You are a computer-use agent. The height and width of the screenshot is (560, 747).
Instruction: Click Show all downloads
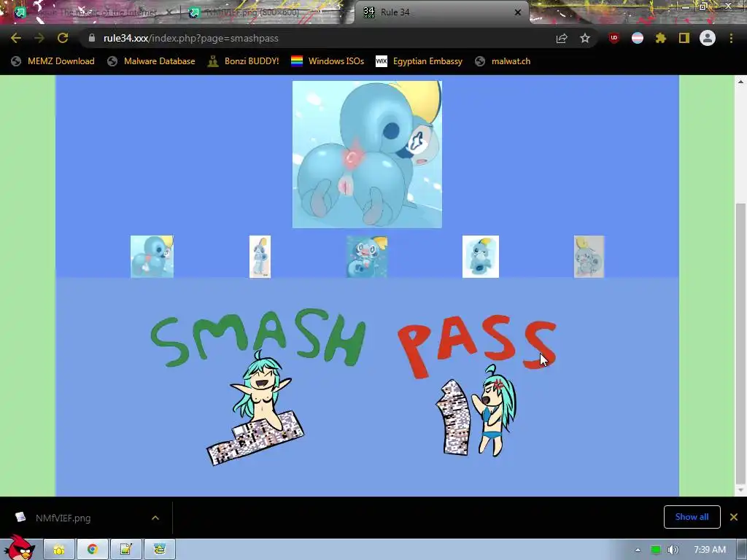pyautogui.click(x=692, y=517)
